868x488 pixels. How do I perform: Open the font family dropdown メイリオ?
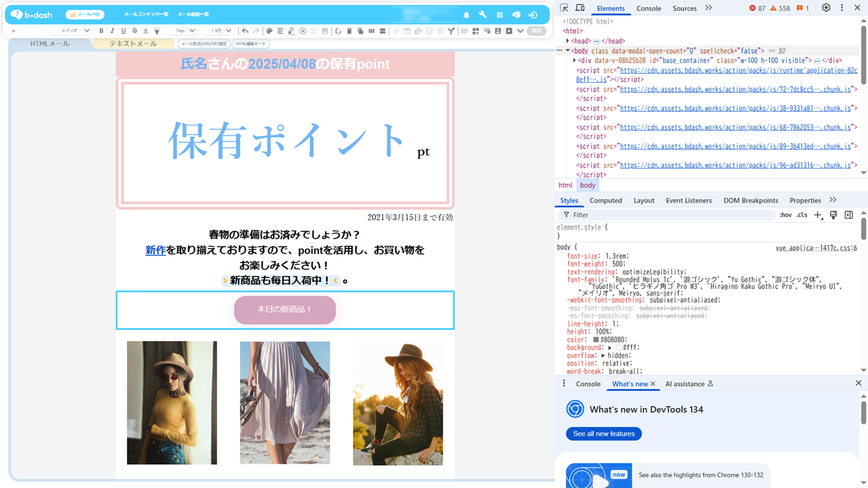pos(71,30)
